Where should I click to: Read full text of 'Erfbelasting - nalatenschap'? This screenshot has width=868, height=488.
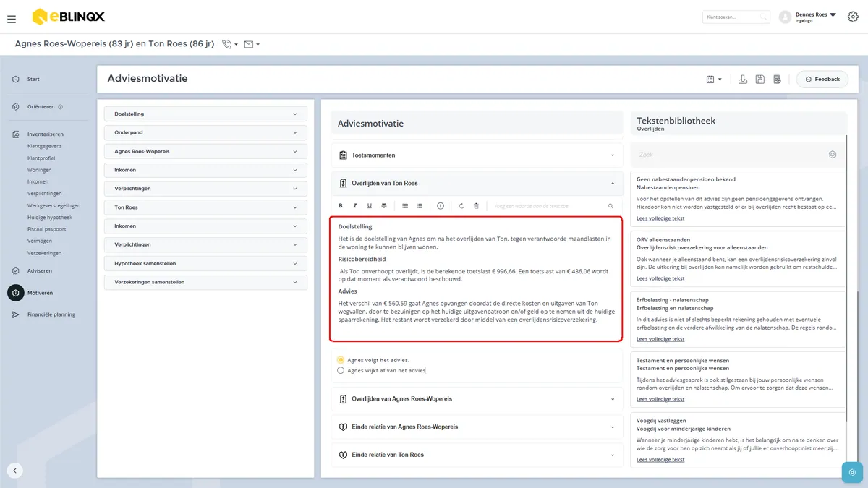pyautogui.click(x=660, y=338)
